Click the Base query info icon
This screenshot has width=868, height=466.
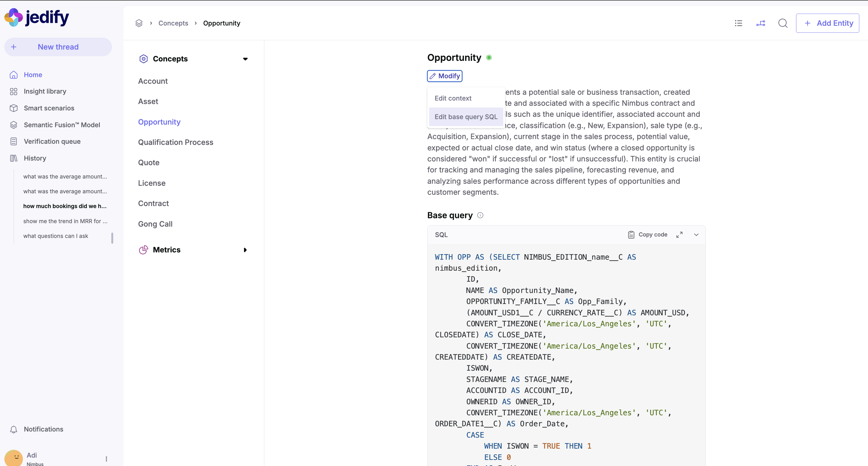(480, 215)
